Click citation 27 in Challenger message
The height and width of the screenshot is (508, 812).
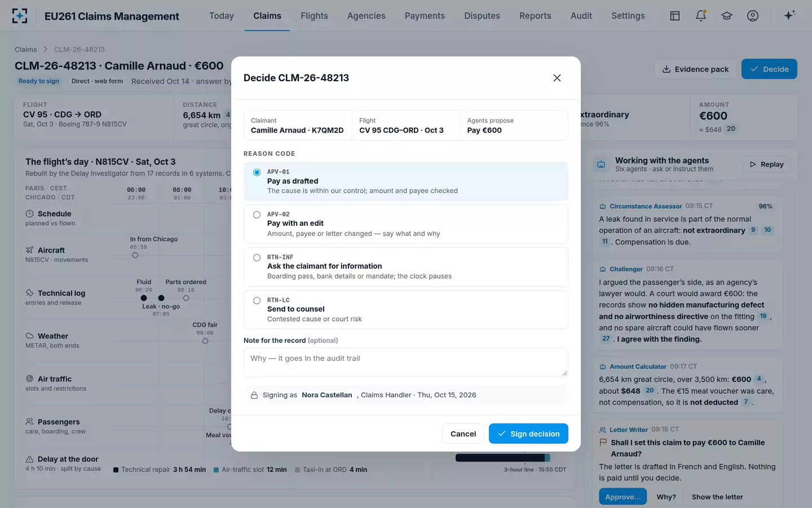[606, 339]
